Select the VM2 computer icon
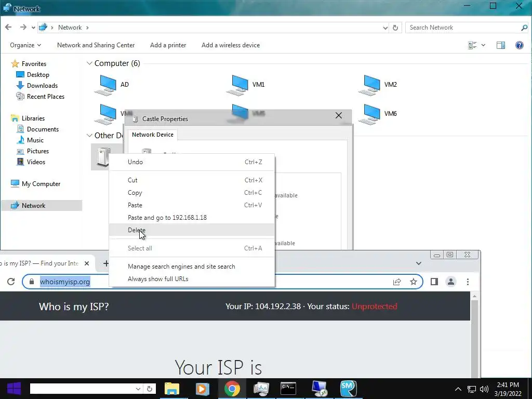The image size is (532, 399). [369, 85]
